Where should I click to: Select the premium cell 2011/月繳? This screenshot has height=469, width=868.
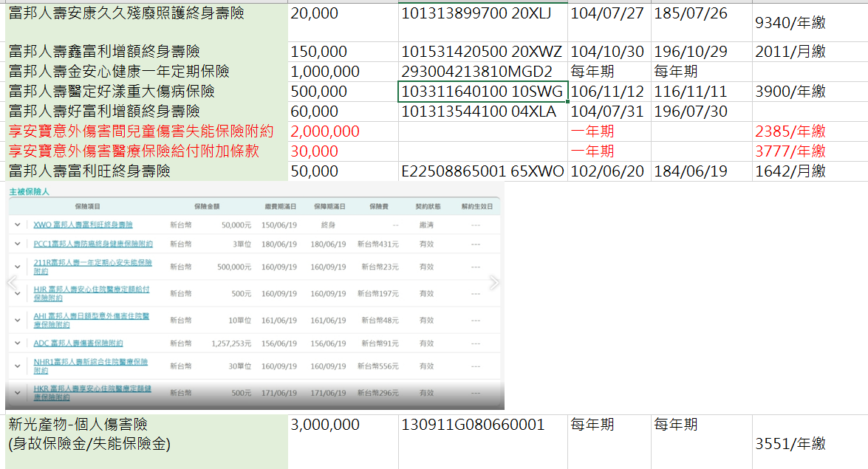point(810,52)
